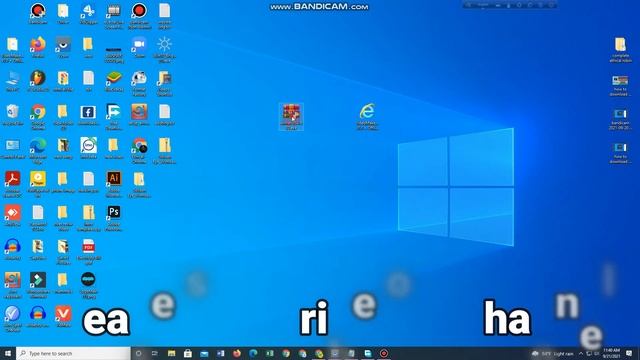Select the FL Studio fruit icon
This screenshot has width=640, height=360.
click(38, 81)
